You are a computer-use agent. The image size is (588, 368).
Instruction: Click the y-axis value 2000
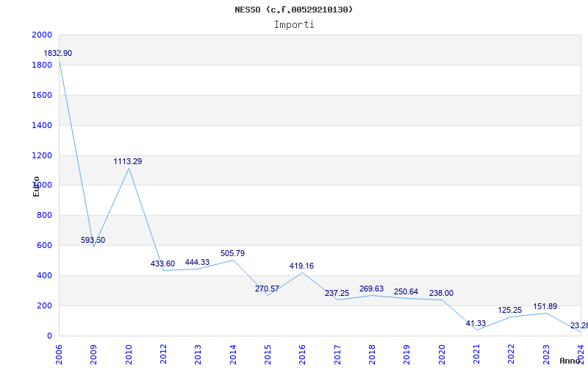(42, 35)
